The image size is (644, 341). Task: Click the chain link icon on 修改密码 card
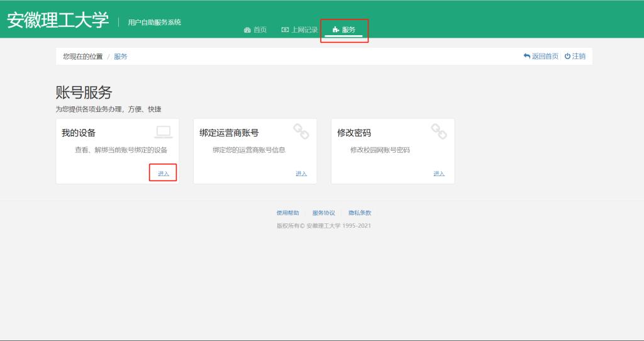coord(438,131)
